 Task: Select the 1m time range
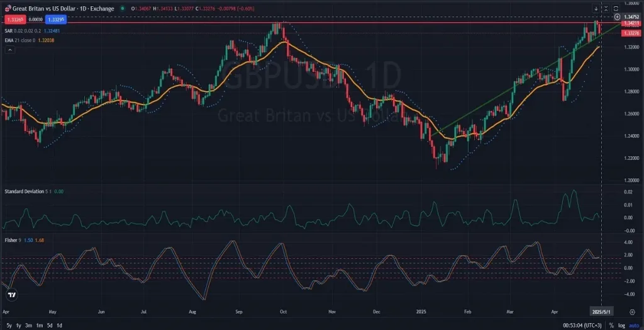tap(40, 326)
